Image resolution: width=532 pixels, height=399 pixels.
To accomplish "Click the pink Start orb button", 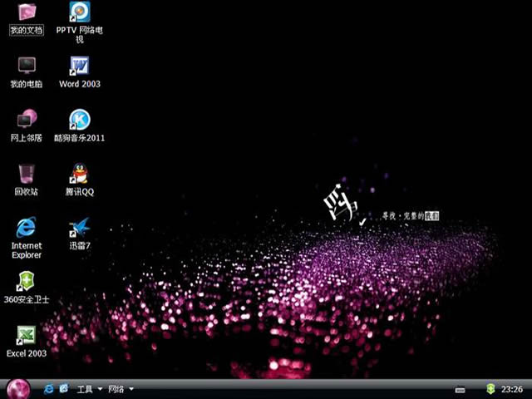I will click(x=18, y=389).
